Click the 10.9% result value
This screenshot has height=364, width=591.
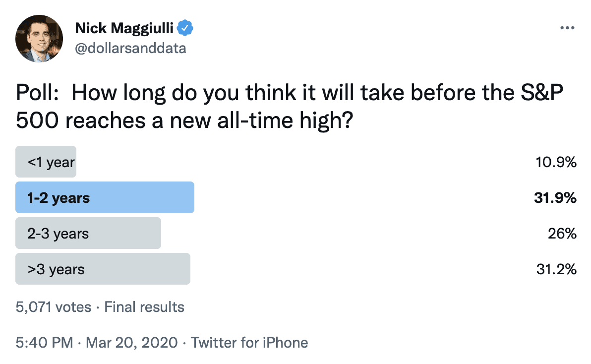pyautogui.click(x=556, y=162)
